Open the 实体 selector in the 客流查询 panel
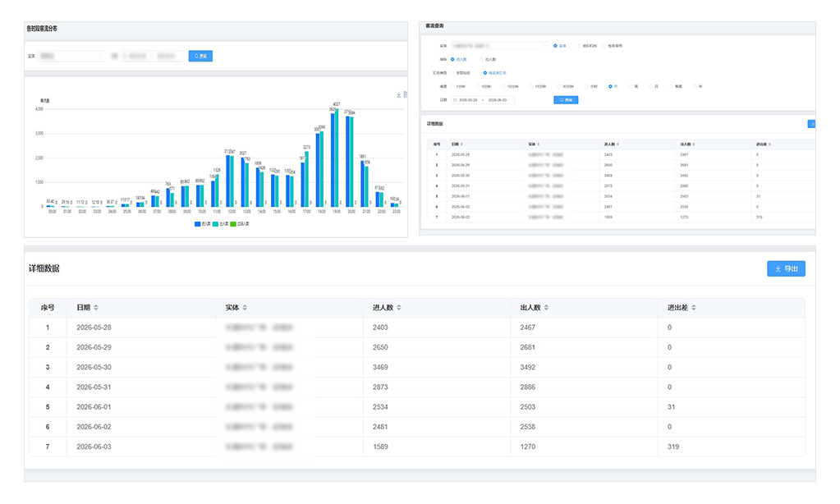Viewport: 840px width, 504px height. click(500, 46)
